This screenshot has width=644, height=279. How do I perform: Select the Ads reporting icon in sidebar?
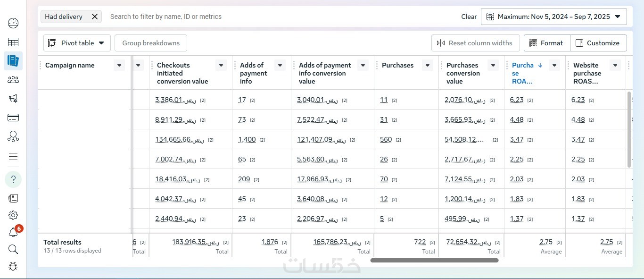pos(13,61)
